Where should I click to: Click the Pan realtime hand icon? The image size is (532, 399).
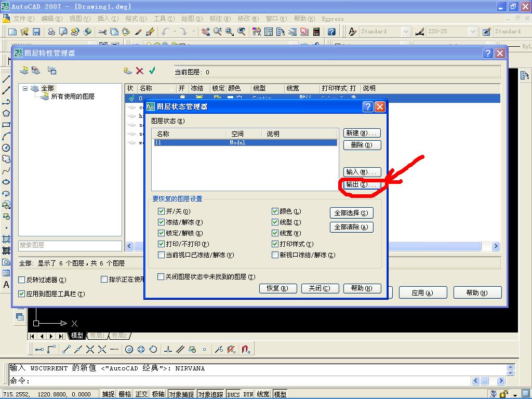pos(206,32)
